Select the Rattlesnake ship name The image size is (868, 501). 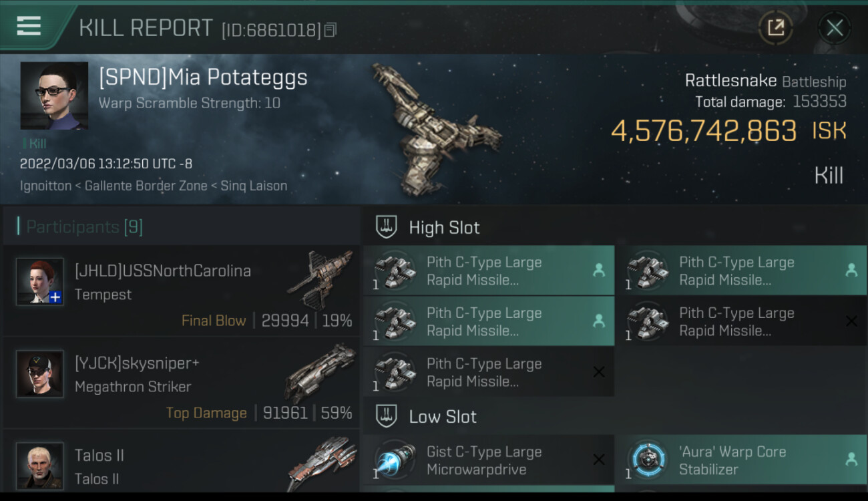[x=730, y=81]
